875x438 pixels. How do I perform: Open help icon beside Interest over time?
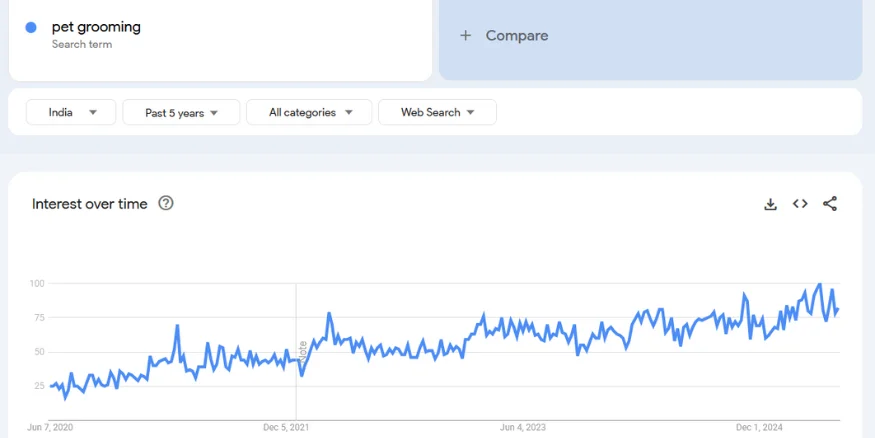pyautogui.click(x=166, y=204)
